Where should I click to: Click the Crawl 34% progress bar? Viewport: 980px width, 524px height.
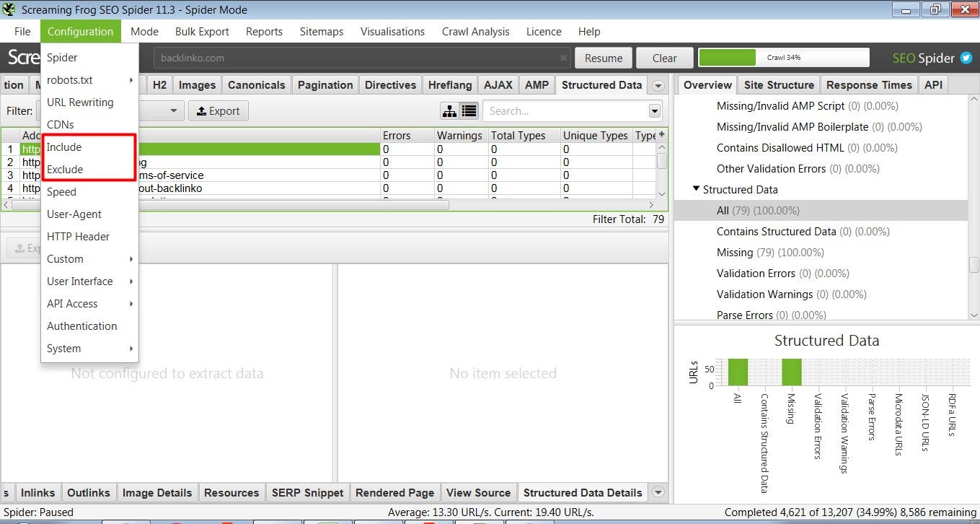(x=784, y=58)
